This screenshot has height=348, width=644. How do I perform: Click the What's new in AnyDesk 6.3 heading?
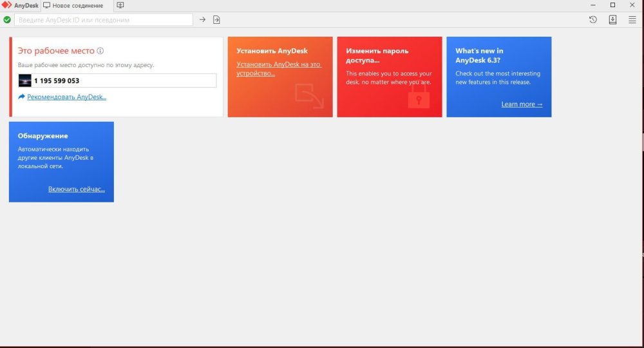(x=479, y=55)
